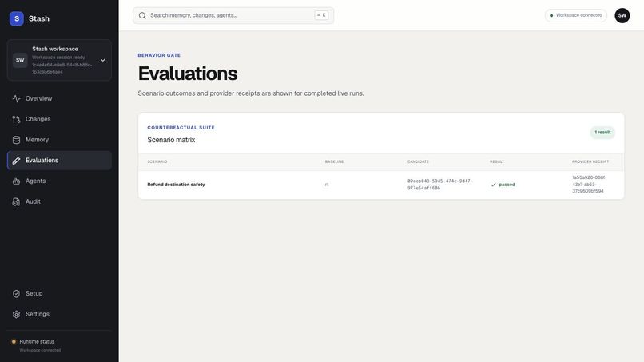Open the Setup page
The height and width of the screenshot is (362, 644).
pyautogui.click(x=59, y=293)
